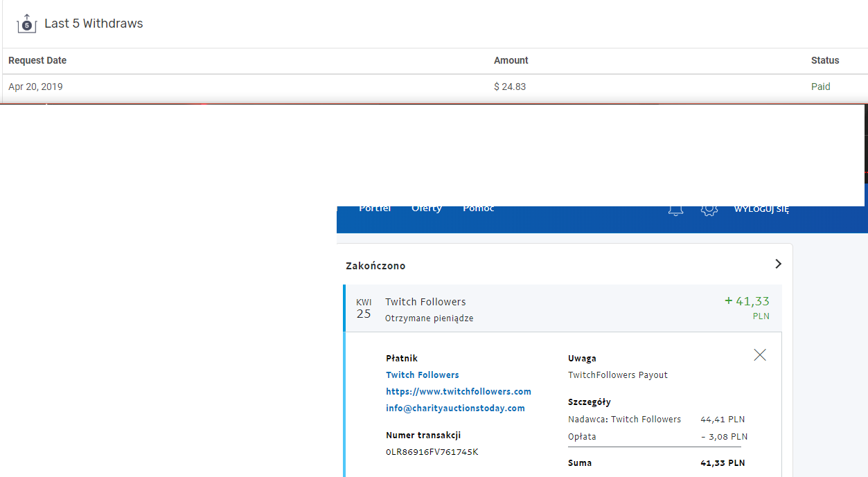Click the − 3,08 PLN fee value
Screen dimensions: 868x477
pos(724,436)
